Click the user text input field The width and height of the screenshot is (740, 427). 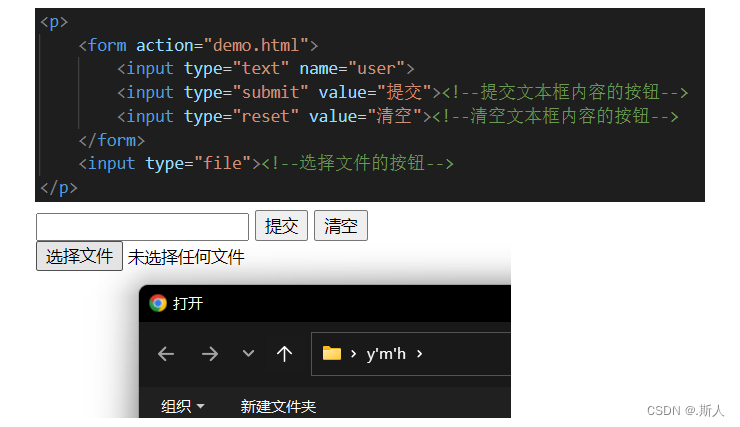tap(142, 227)
